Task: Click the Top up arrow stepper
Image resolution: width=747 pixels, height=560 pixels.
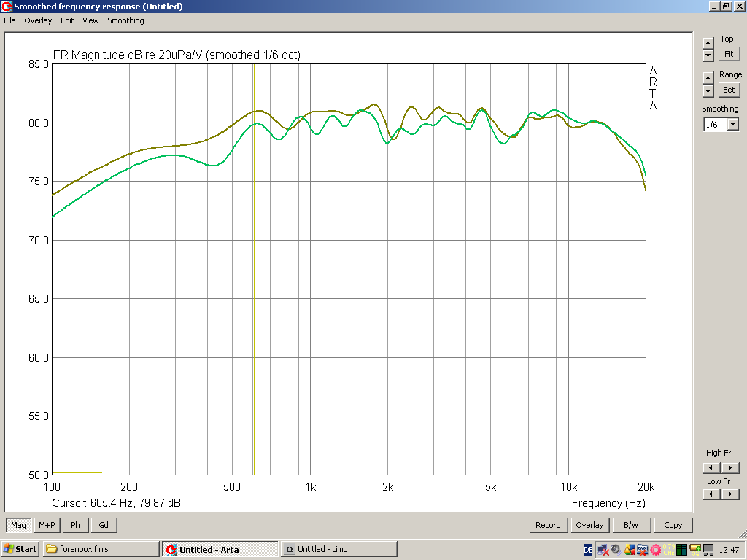Action: point(708,42)
